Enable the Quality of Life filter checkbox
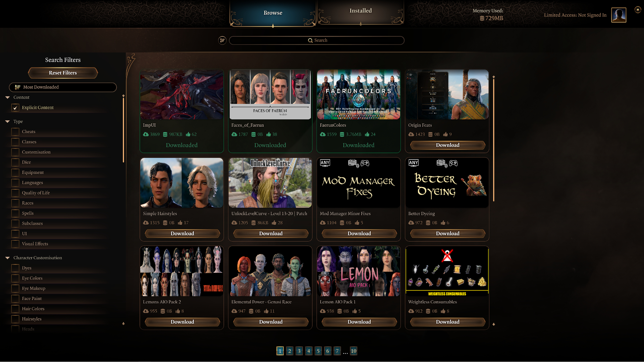The width and height of the screenshot is (644, 362). [15, 193]
